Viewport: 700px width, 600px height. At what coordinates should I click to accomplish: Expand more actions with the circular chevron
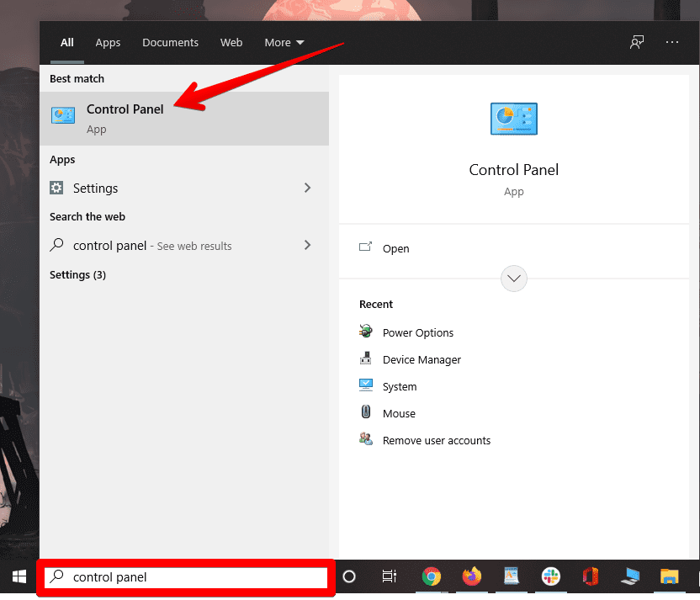tap(514, 279)
